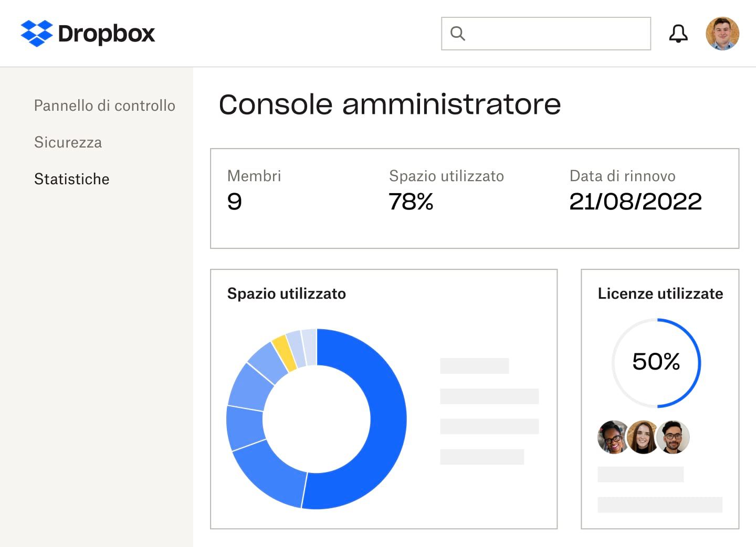Open notifications via the bell icon

[679, 33]
